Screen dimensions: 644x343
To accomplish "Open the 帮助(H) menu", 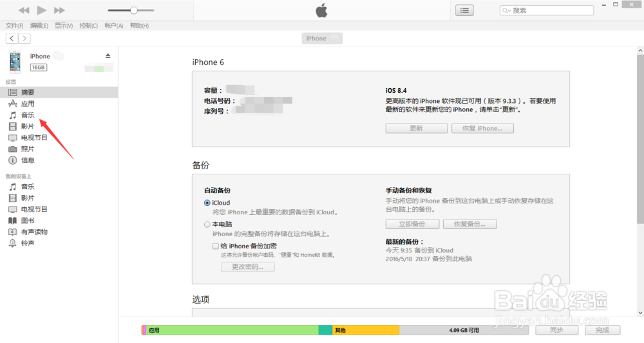I will [139, 26].
